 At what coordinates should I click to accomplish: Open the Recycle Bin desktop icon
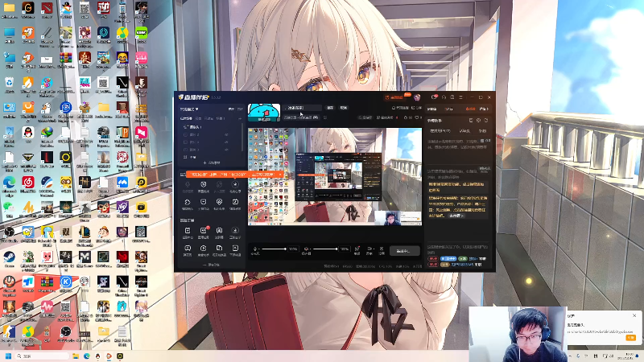[9, 84]
